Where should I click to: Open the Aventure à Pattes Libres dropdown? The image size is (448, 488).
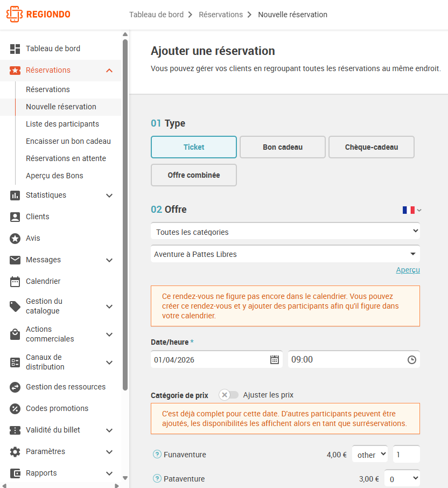[x=285, y=254]
